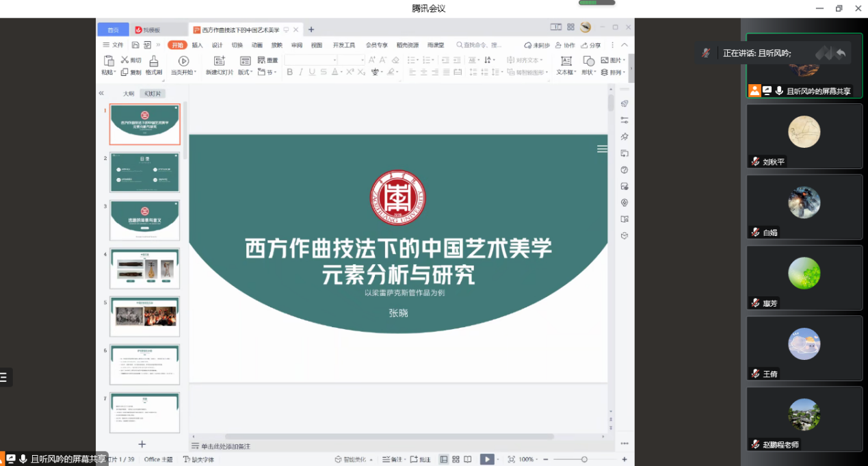868x466 pixels.
Task: Open the font name combo box
Action: click(x=310, y=60)
